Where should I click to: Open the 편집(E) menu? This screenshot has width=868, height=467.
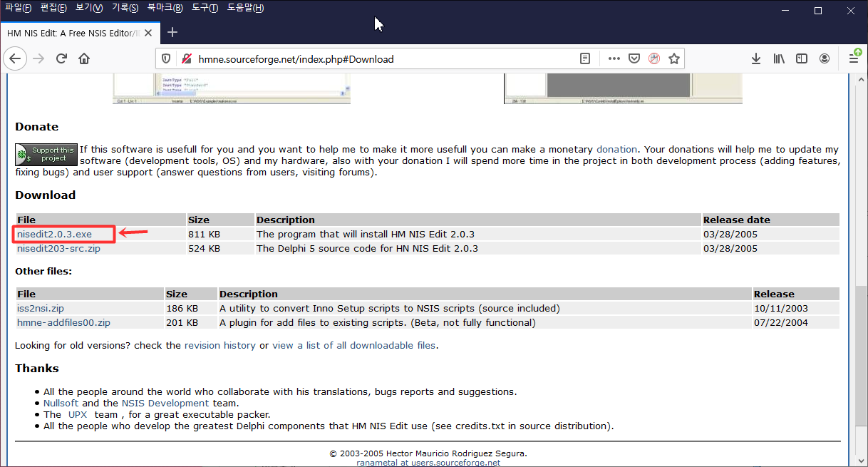[x=53, y=8]
